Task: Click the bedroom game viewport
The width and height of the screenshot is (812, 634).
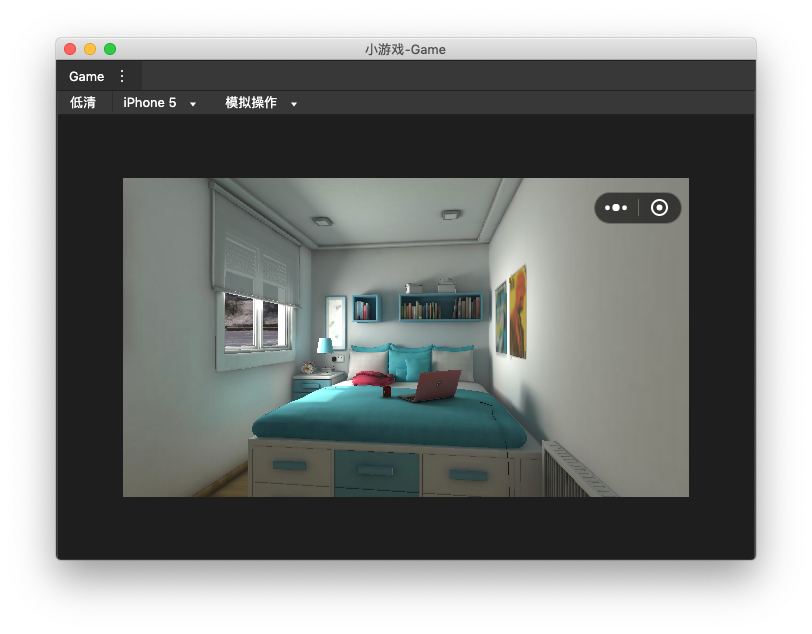Action: coord(405,337)
